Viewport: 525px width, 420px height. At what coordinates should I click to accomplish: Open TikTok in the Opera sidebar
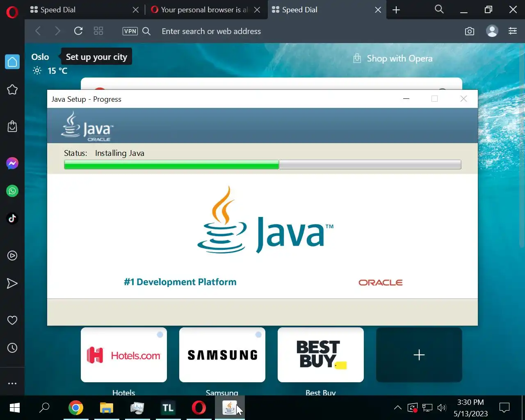pos(12,218)
